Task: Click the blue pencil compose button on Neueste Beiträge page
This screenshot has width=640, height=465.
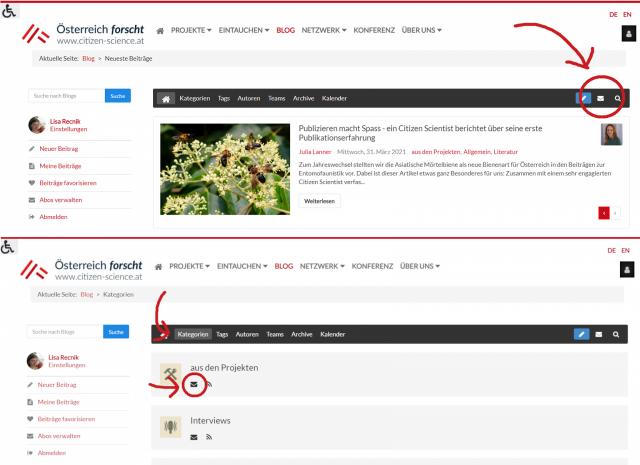Action: pos(584,98)
